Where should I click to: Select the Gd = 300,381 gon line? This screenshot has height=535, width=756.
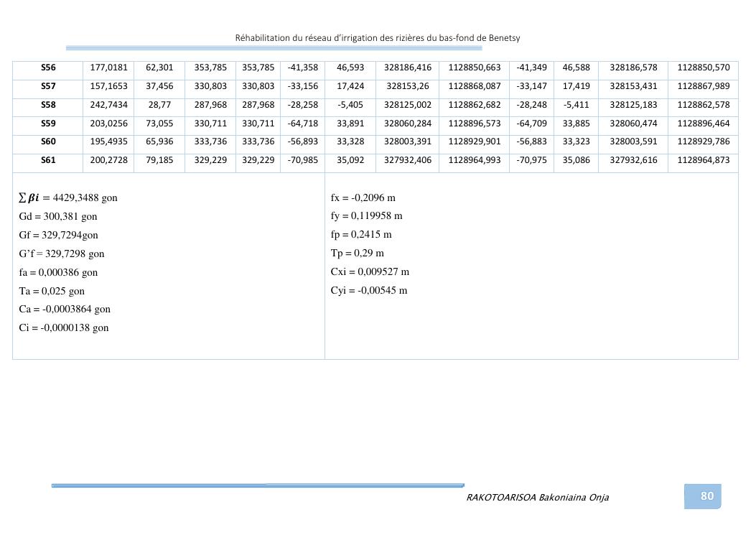pos(58,216)
